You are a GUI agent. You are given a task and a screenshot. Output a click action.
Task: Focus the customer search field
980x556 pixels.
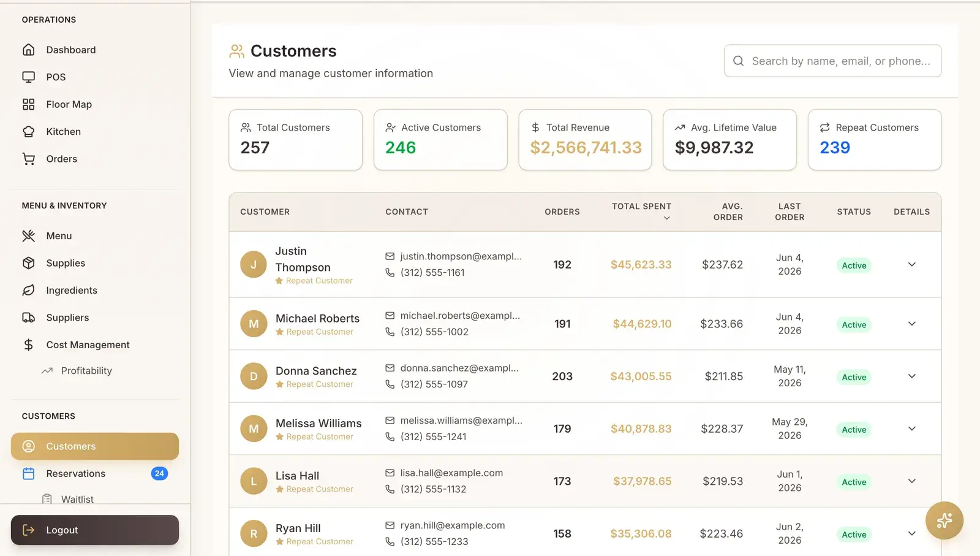coord(832,61)
